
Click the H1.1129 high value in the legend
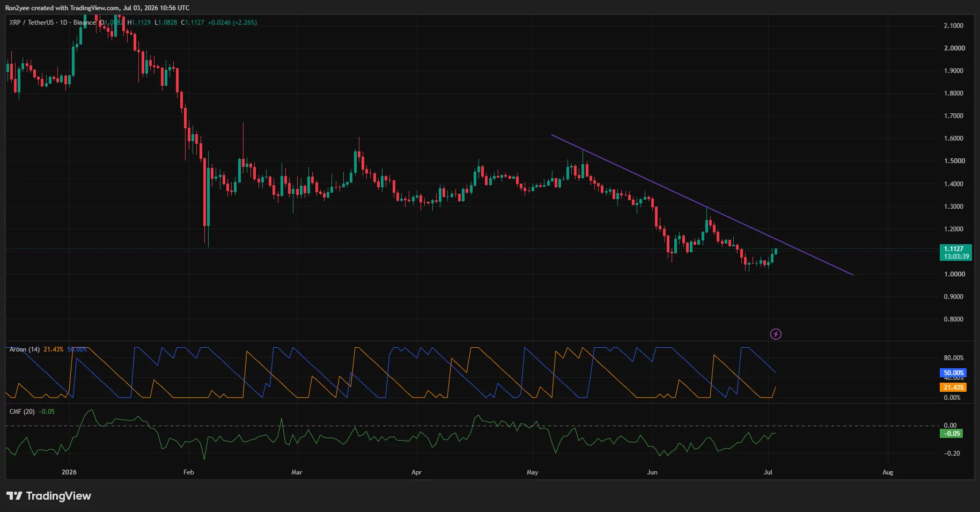pyautogui.click(x=139, y=23)
